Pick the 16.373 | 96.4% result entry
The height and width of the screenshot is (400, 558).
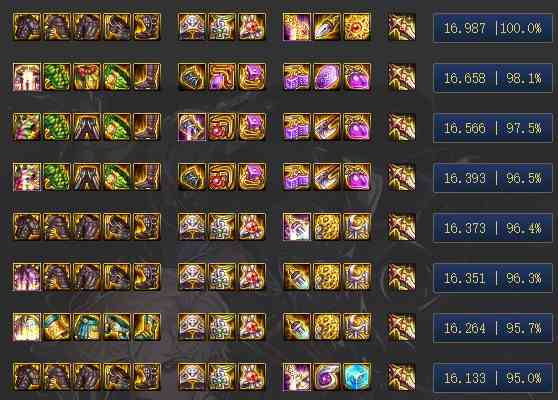click(x=493, y=228)
